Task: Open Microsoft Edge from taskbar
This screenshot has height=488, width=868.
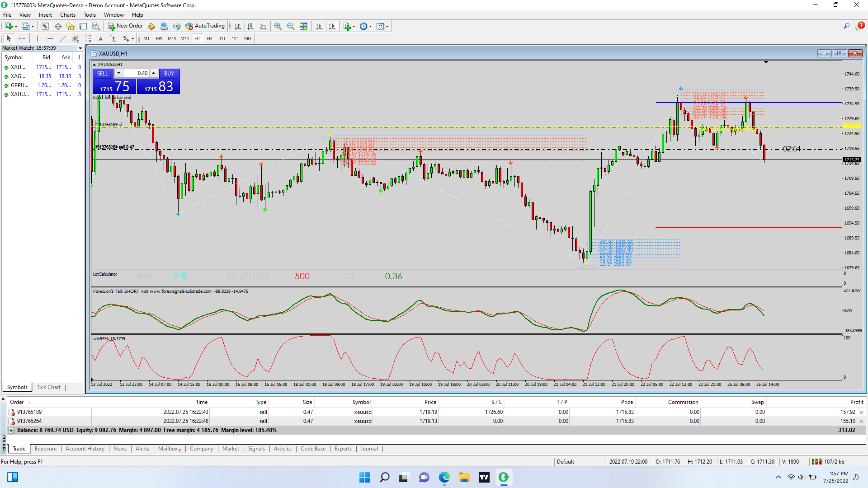Action: coord(444,477)
